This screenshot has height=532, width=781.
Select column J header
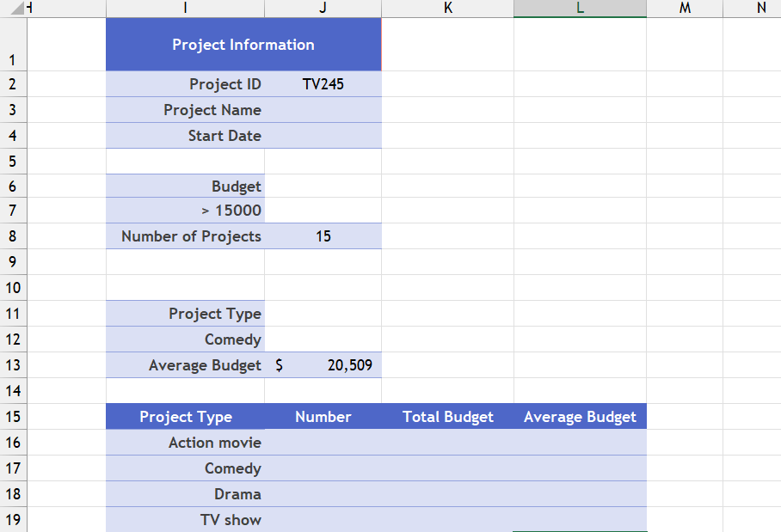pos(323,9)
